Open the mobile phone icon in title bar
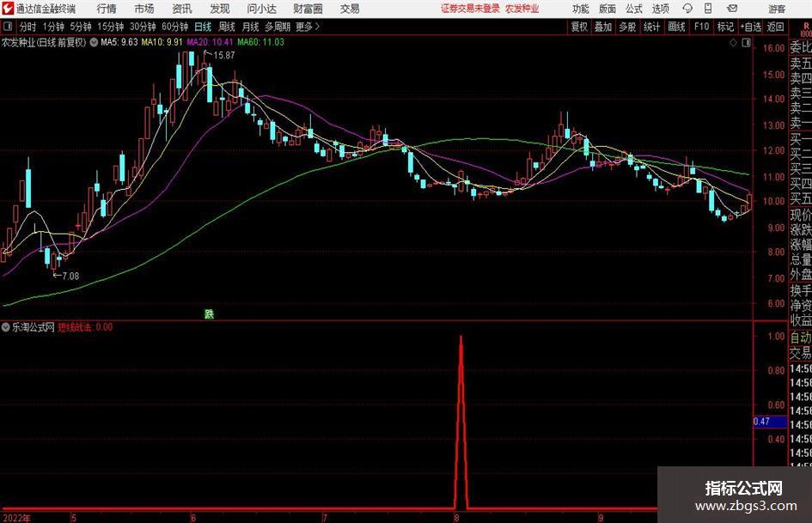 708,9
